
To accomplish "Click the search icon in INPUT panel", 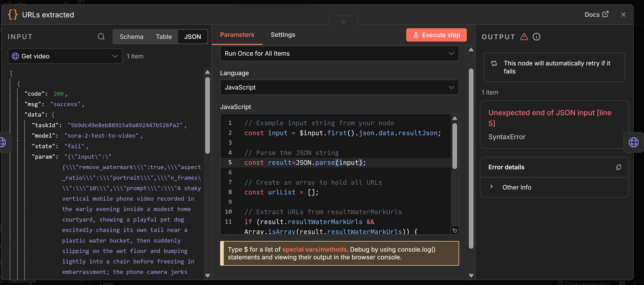I will [x=101, y=37].
